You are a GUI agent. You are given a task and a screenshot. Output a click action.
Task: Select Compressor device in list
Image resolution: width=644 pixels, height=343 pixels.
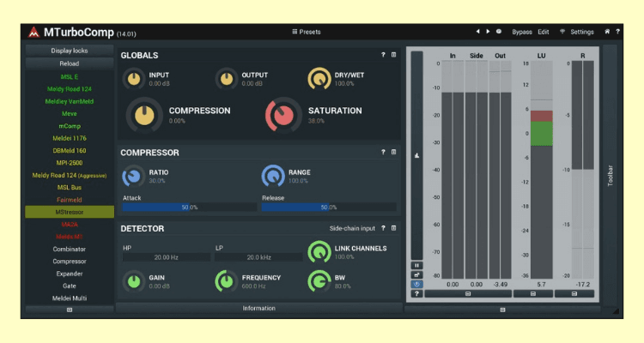click(x=70, y=262)
